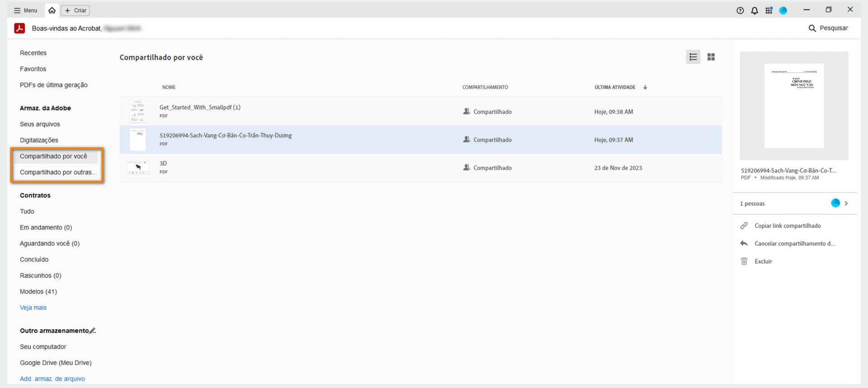Image resolution: width=868 pixels, height=388 pixels.
Task: Click the Veja mais link
Action: [x=33, y=308]
